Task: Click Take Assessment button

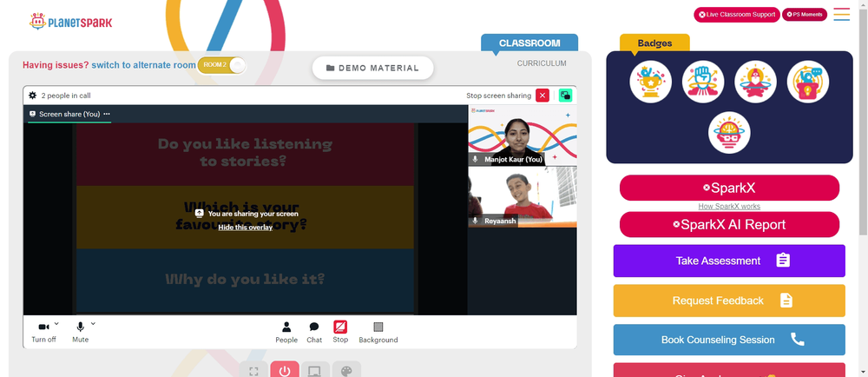Action: click(729, 261)
